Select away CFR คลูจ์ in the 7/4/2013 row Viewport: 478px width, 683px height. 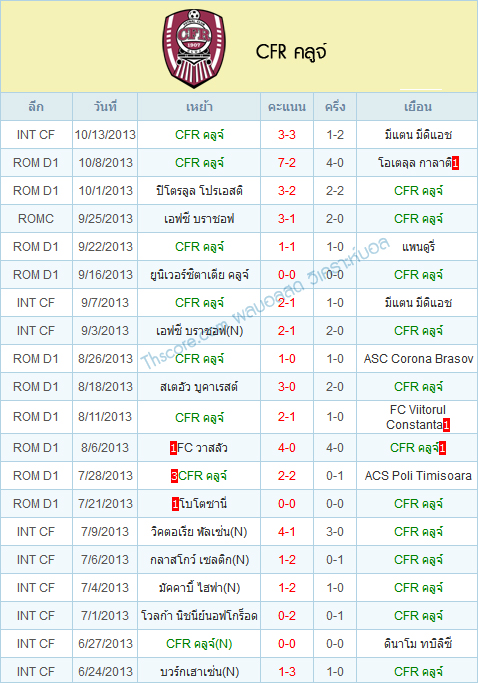click(418, 588)
